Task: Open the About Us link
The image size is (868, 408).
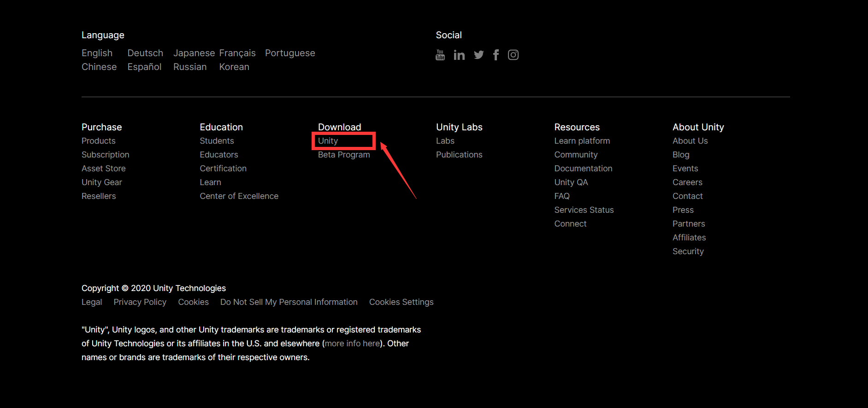Action: (690, 141)
